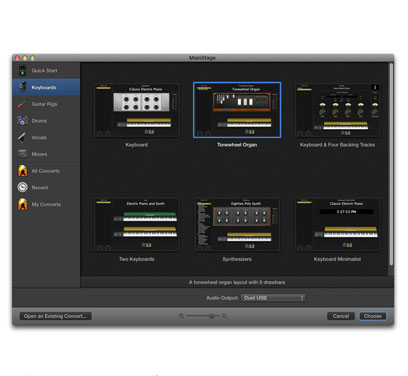Screen dimensions: 408x376
Task: Click the Two Keyboards caption text
Action: click(x=137, y=259)
